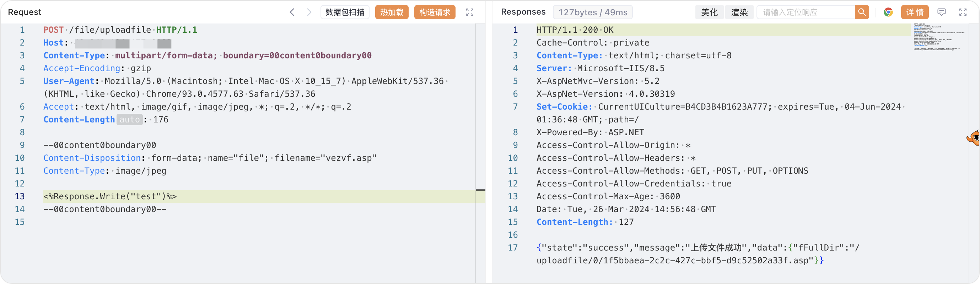Image resolution: width=980 pixels, height=284 pixels.
Task: Click the <%Response.Write("test")%> payload line
Action: tap(110, 197)
